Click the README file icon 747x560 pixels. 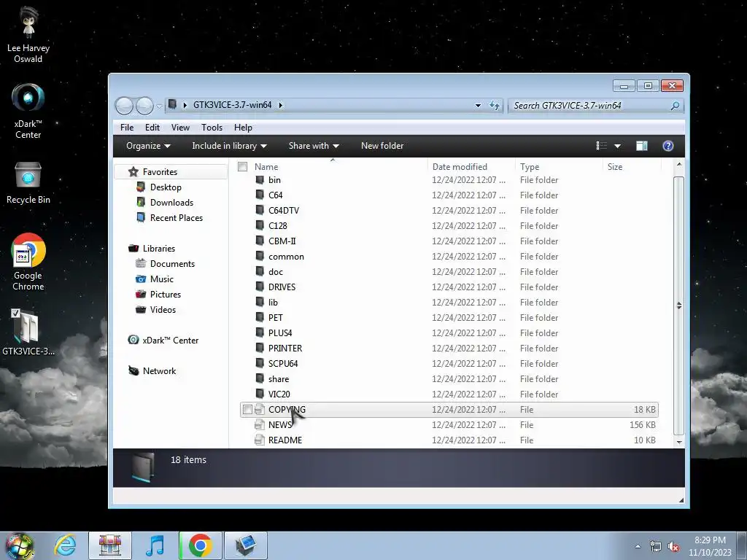click(x=260, y=440)
